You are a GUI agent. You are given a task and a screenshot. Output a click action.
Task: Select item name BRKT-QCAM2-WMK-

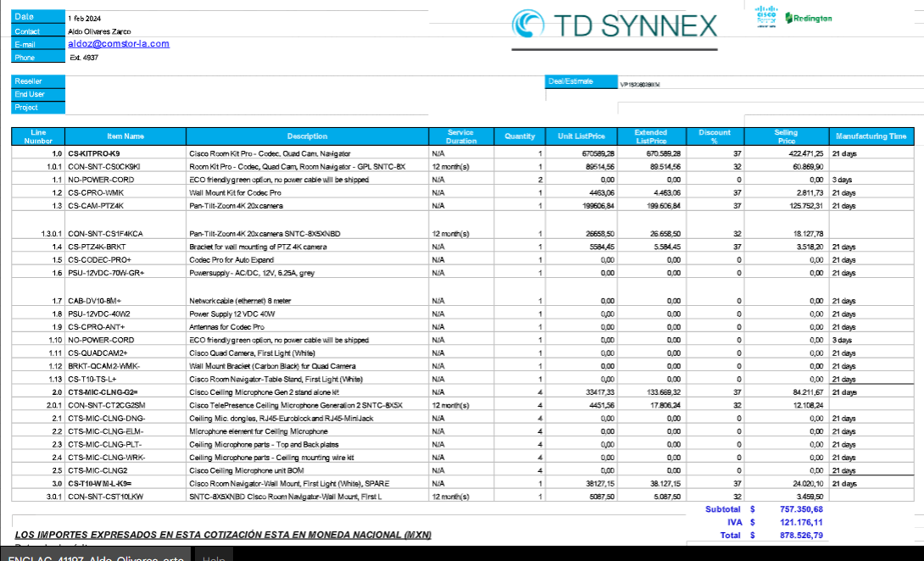pos(103,366)
